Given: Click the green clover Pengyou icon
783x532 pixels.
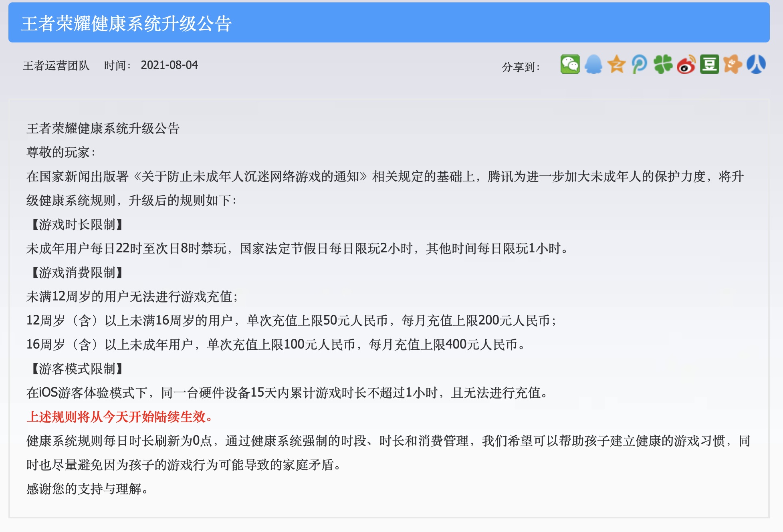Looking at the screenshot, I should tap(663, 64).
